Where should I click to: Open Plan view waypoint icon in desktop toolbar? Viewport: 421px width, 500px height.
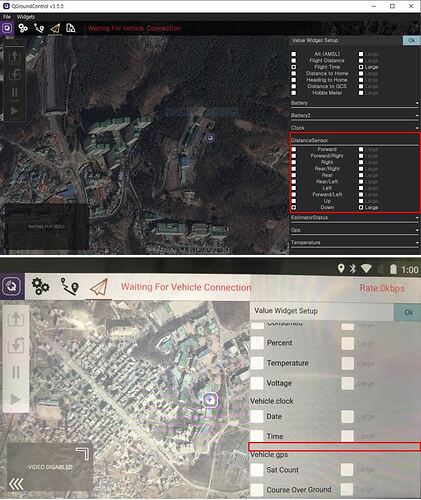[x=39, y=28]
